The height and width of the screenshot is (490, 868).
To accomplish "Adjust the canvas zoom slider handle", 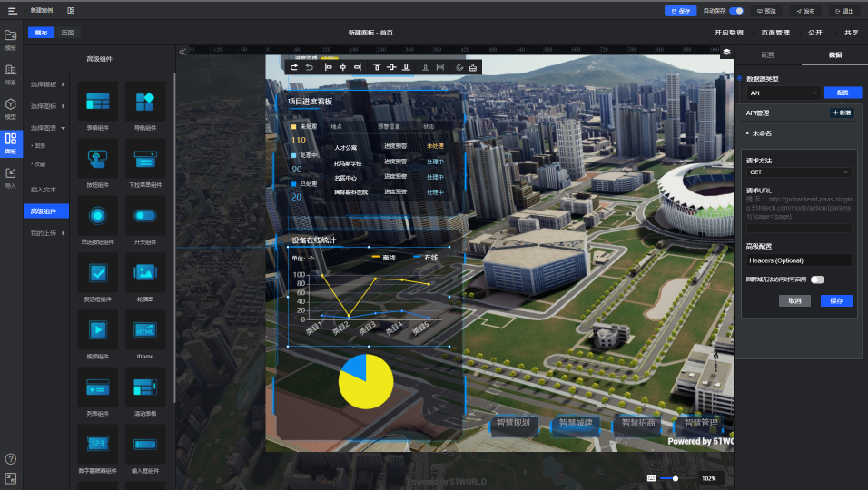I will point(676,478).
